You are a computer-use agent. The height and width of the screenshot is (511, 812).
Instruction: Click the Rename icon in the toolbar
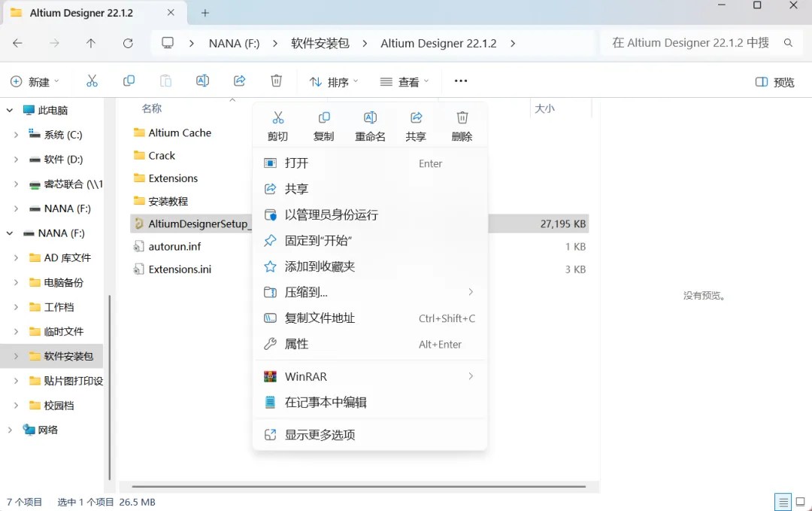[x=202, y=81]
